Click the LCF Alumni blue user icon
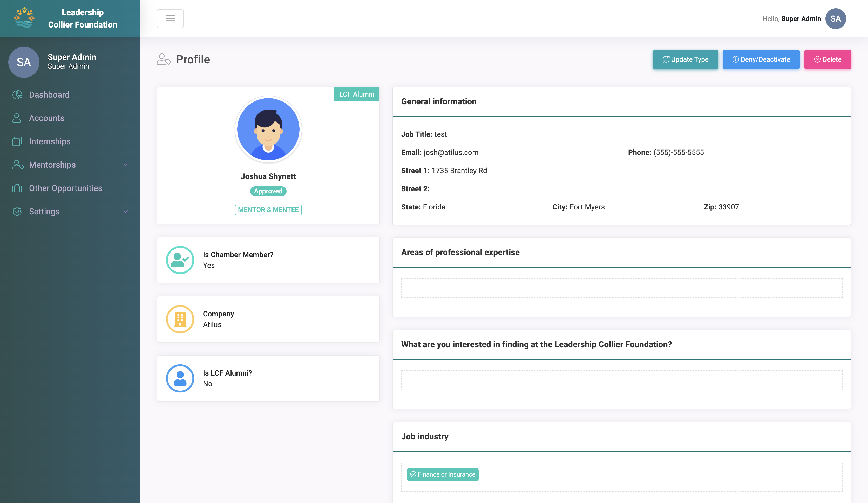This screenshot has height=503, width=868. point(180,378)
